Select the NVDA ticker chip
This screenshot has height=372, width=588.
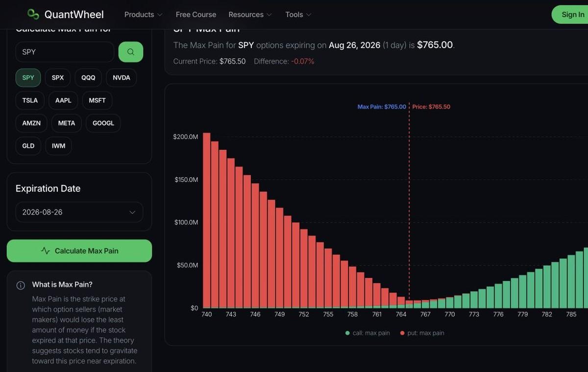tap(122, 78)
